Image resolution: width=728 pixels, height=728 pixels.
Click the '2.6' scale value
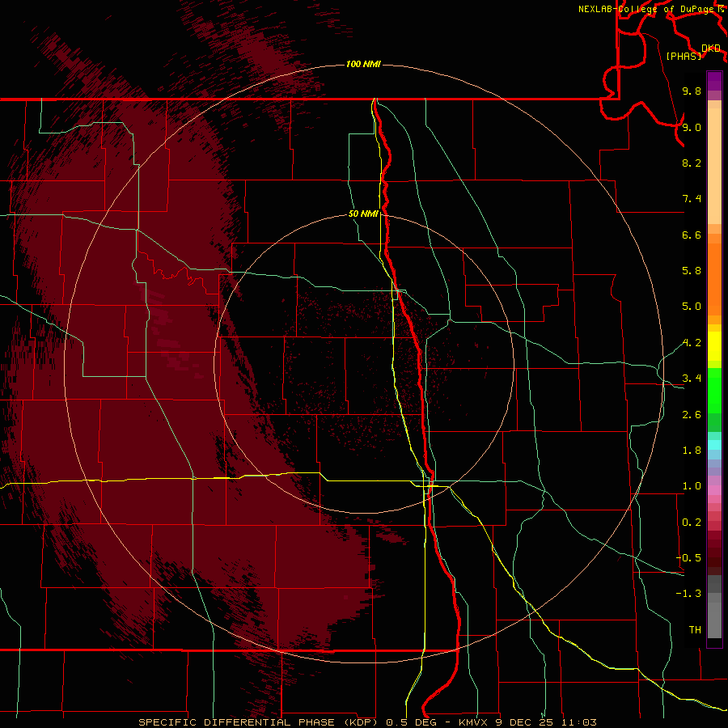click(692, 415)
